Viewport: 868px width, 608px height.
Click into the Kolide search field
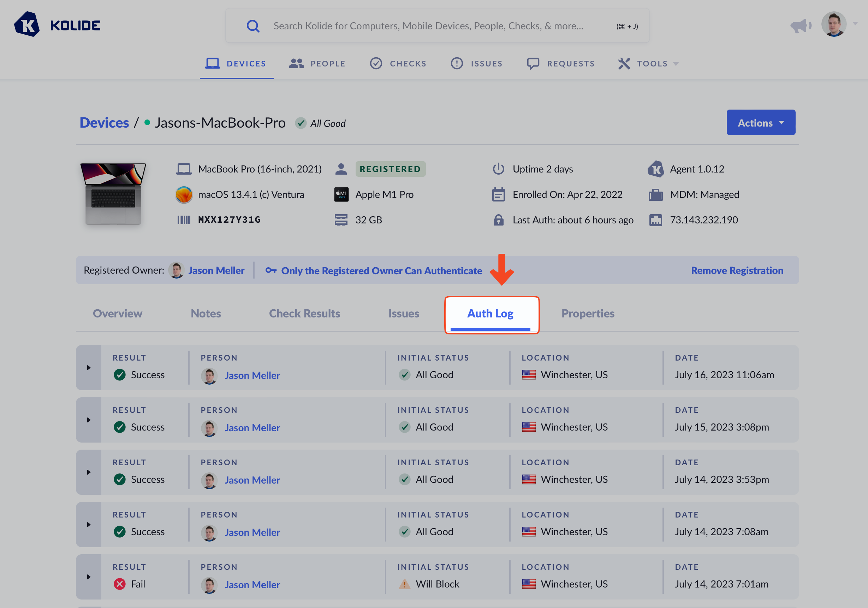click(428, 26)
